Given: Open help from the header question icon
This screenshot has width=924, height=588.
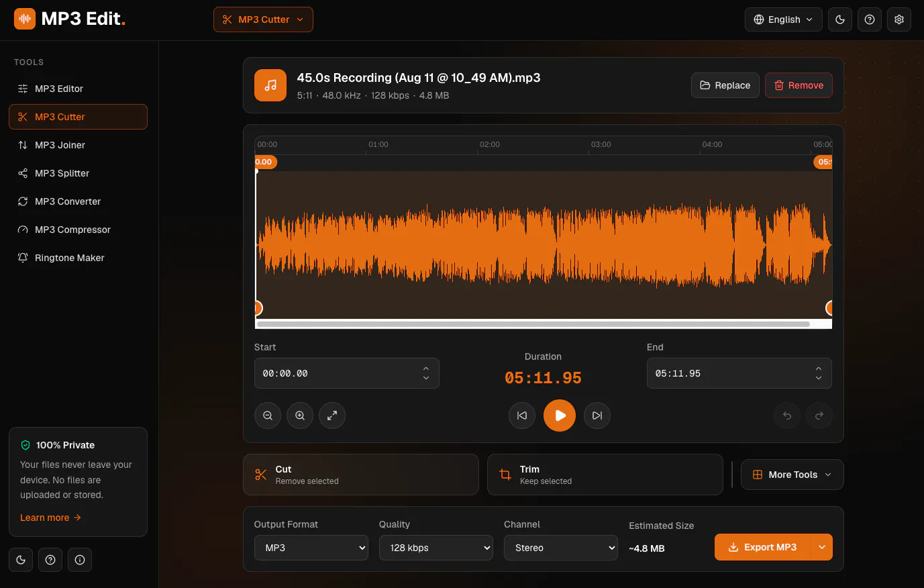Looking at the screenshot, I should (870, 19).
